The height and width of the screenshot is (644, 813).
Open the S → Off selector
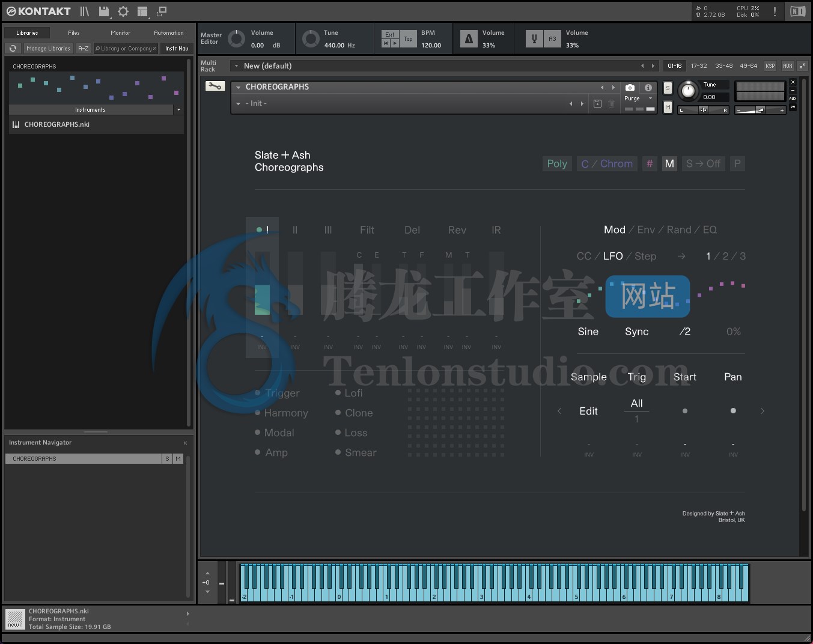click(x=703, y=163)
